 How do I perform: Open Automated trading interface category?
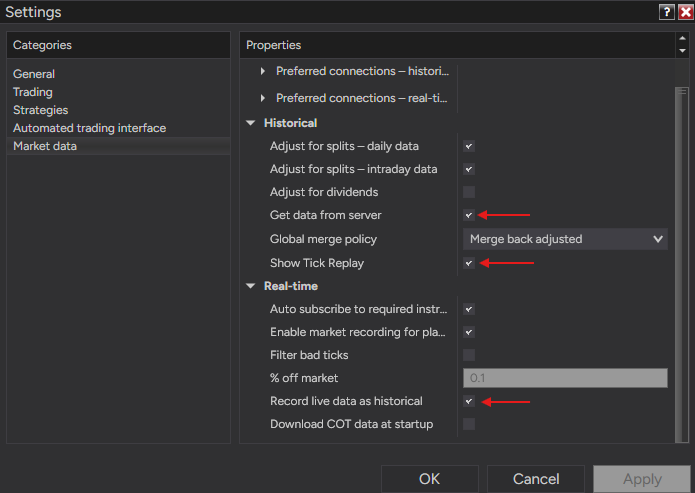coord(90,128)
